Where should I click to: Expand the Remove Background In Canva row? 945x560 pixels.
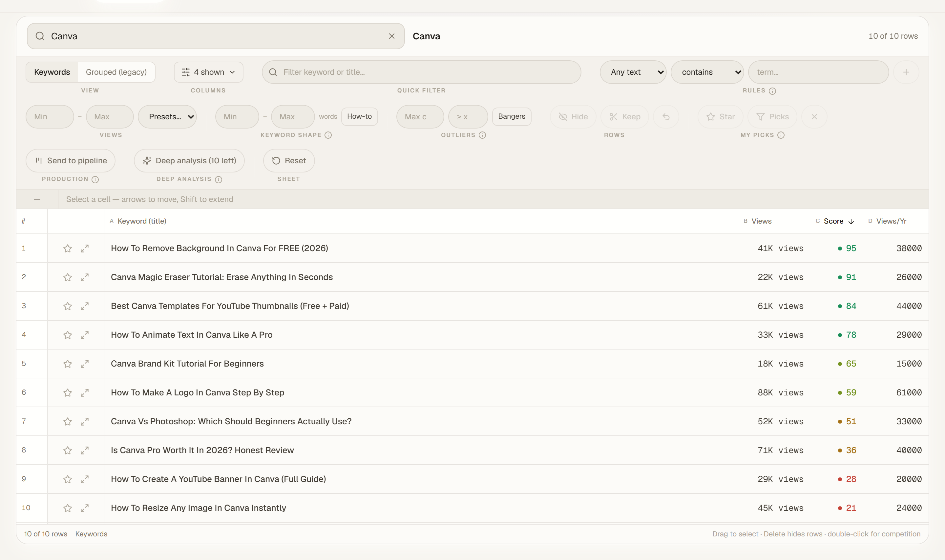coord(85,248)
